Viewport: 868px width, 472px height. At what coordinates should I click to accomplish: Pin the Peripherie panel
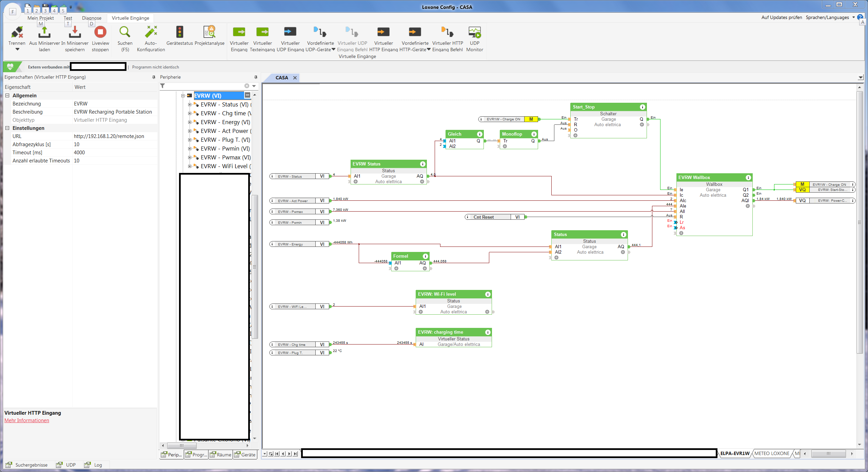pyautogui.click(x=256, y=77)
